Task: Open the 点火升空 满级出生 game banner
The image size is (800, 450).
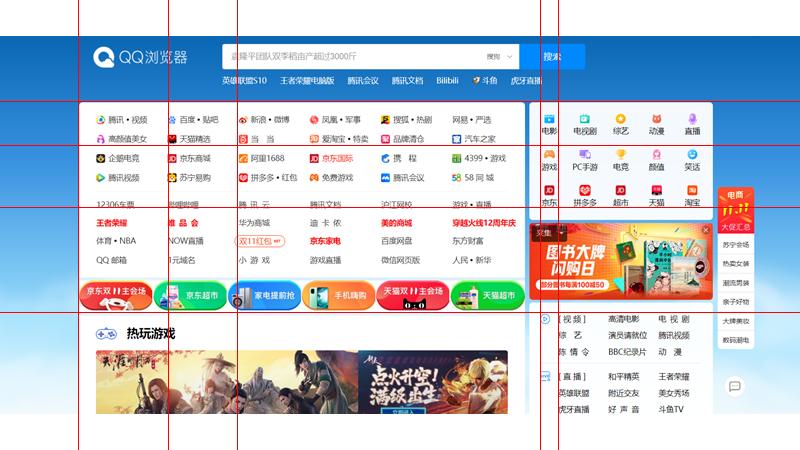Action: pyautogui.click(x=433, y=382)
